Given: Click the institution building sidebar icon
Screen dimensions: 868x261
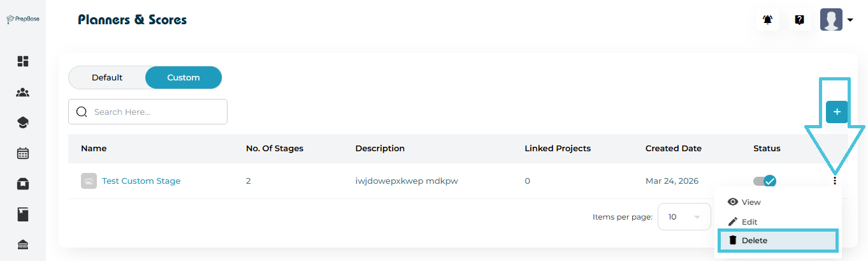Looking at the screenshot, I should pos(23,245).
